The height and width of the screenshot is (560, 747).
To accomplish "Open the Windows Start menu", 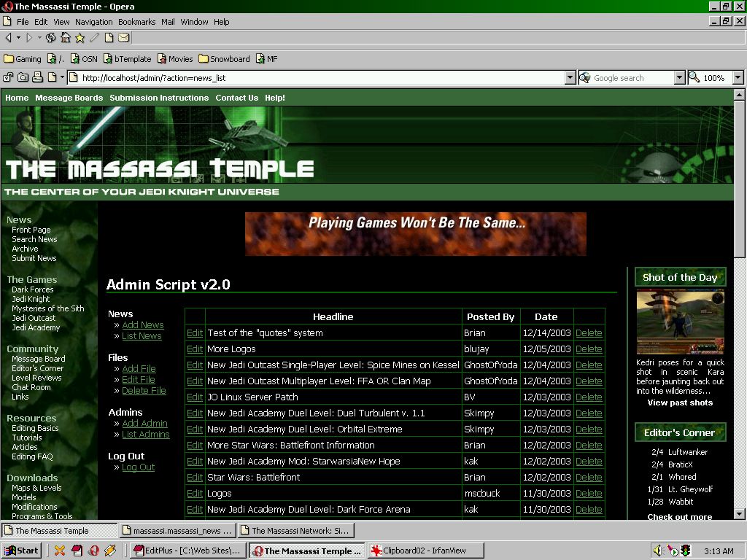I will point(21,551).
